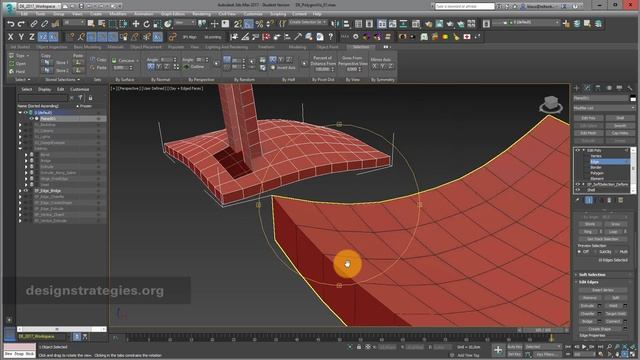
Task: Click the modifier stack scrollbar
Action: pyautogui.click(x=633, y=170)
